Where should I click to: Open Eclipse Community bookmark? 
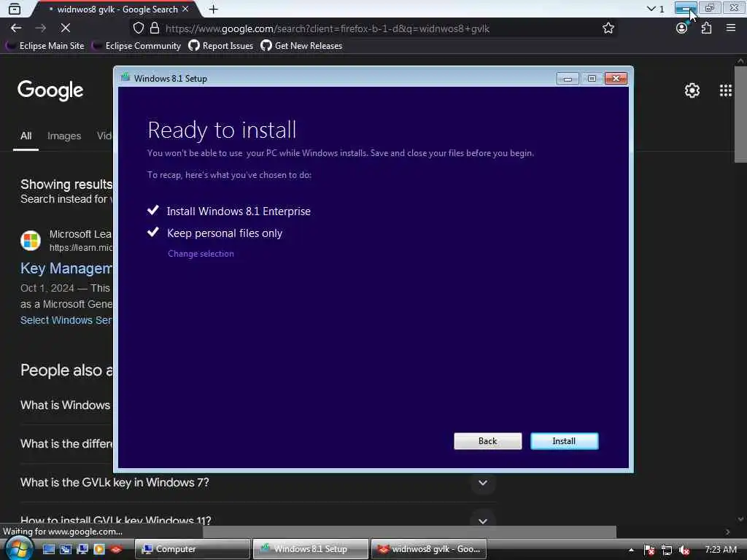point(137,46)
